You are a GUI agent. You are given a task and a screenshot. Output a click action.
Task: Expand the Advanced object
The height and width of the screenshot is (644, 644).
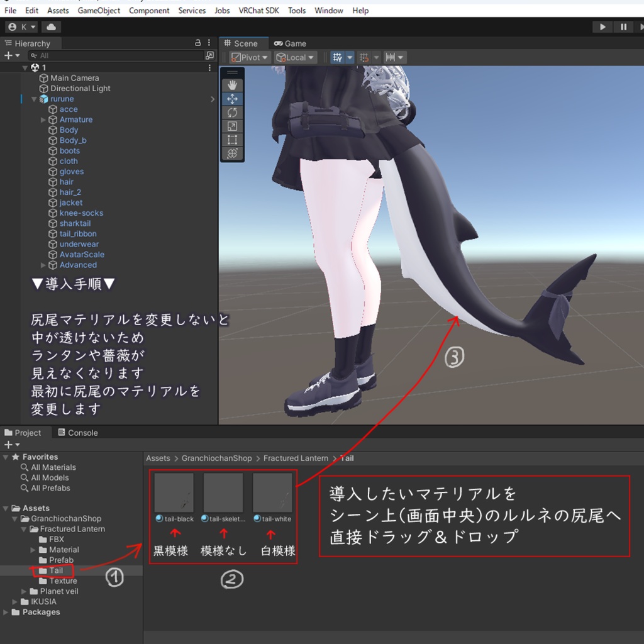pyautogui.click(x=43, y=265)
